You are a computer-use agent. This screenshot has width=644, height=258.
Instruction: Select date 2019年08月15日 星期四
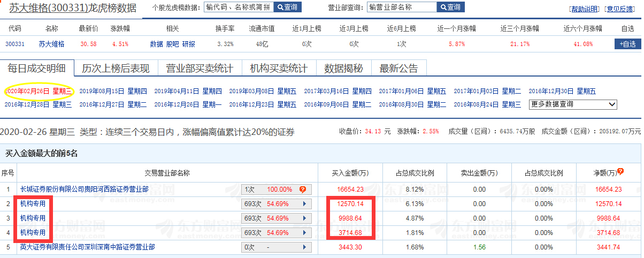[x=113, y=91]
